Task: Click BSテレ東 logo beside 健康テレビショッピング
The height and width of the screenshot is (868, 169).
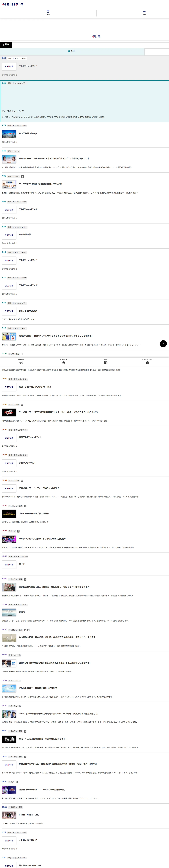Action: 9,438
